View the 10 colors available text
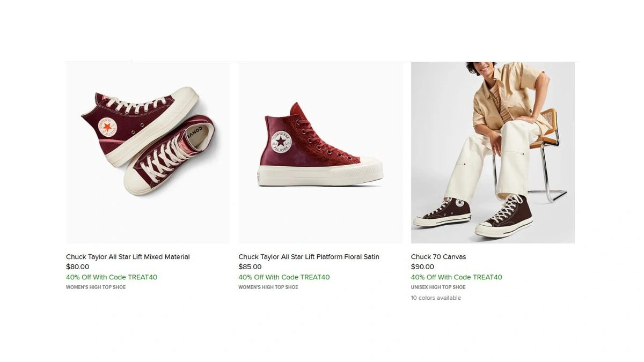This screenshot has height=362, width=644. pos(436,298)
